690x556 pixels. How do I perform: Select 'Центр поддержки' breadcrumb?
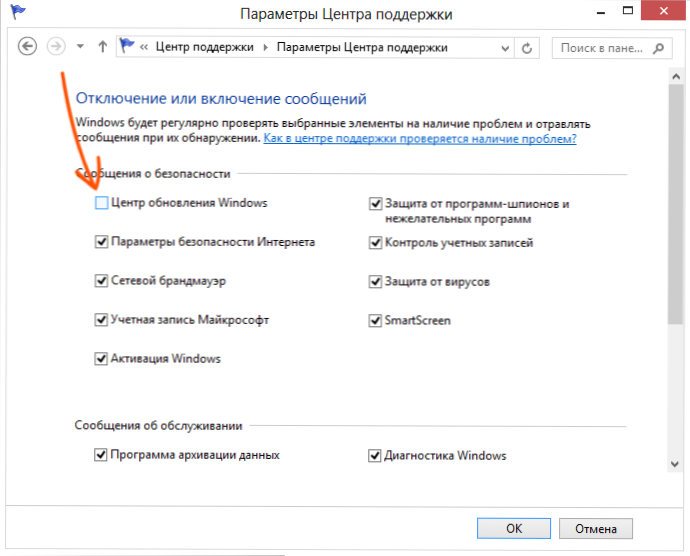tap(205, 47)
